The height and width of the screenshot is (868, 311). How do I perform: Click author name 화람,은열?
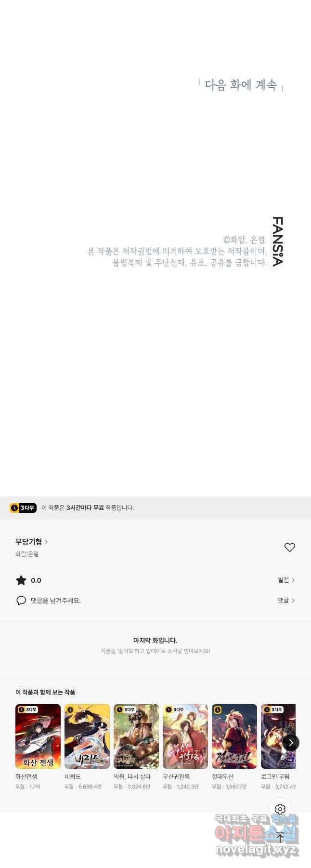tap(27, 554)
